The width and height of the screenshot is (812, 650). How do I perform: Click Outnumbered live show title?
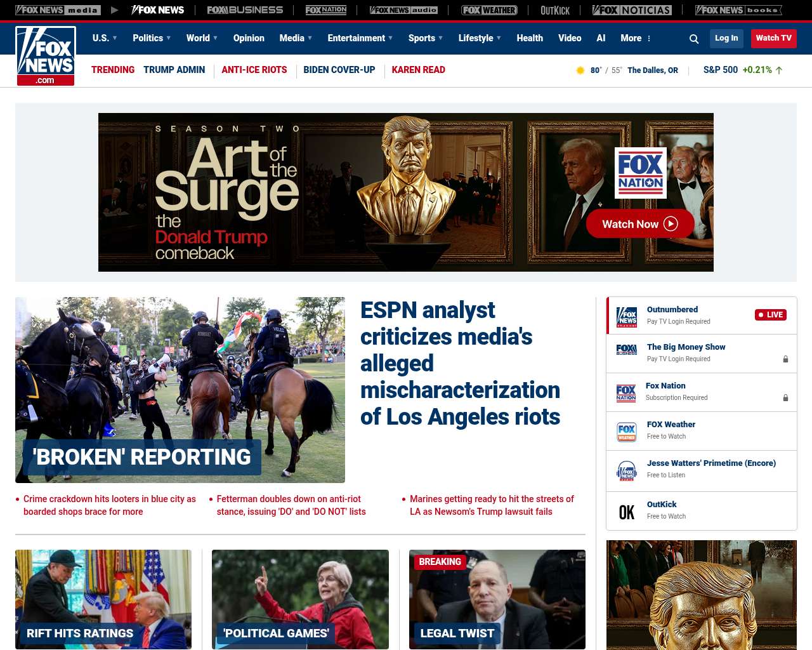pos(672,310)
